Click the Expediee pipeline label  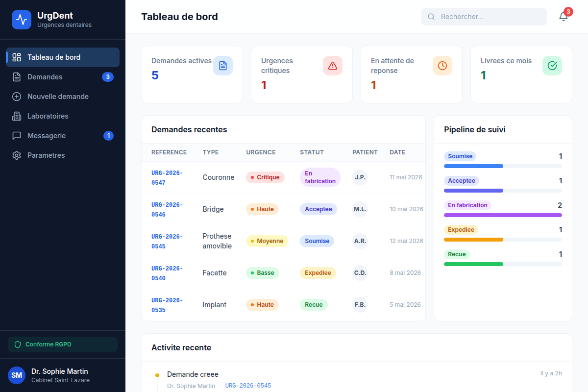[x=461, y=230]
